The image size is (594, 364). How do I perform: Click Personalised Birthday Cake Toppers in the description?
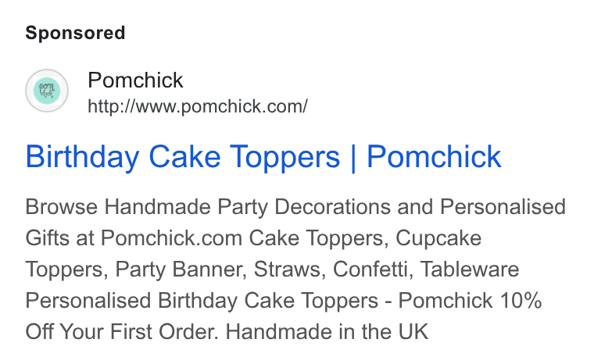202,301
